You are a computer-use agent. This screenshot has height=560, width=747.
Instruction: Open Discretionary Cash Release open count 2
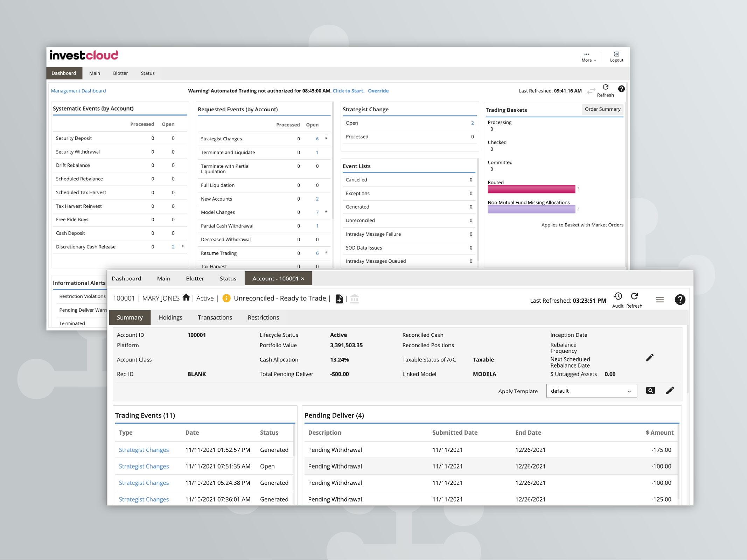tap(173, 247)
